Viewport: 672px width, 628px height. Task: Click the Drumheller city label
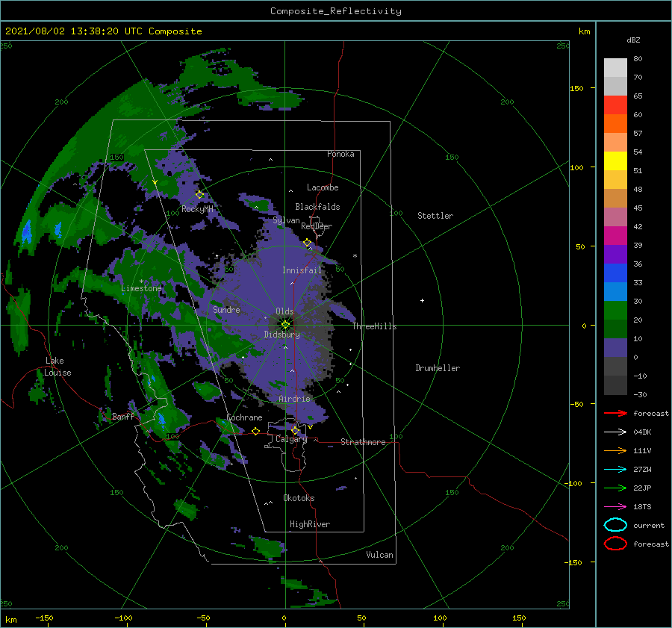(438, 368)
